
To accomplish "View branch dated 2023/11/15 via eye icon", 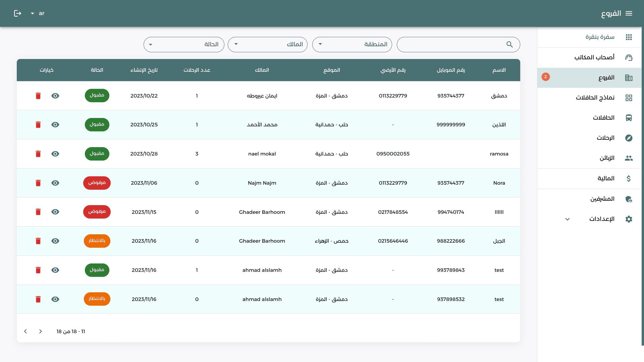I will point(55,212).
